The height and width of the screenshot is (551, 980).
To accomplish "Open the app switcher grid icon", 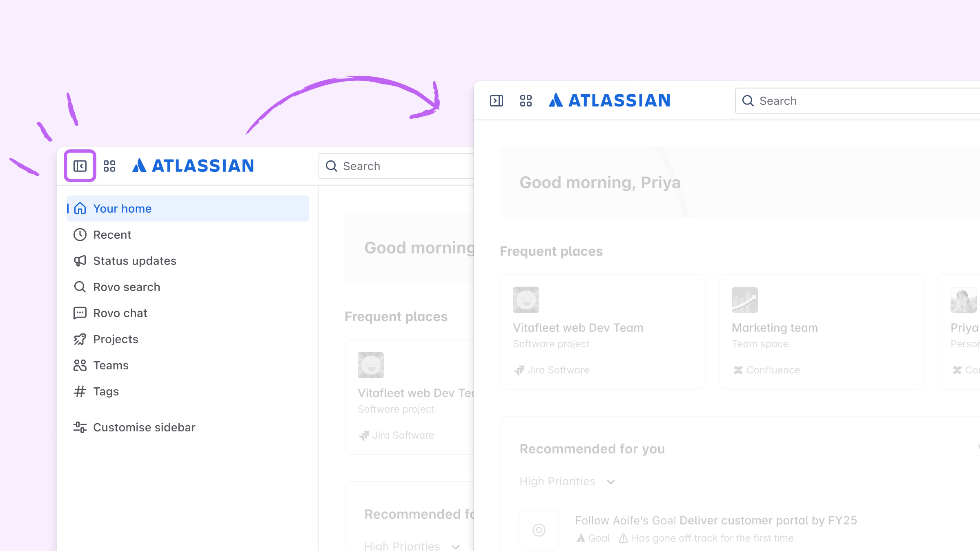I will 110,165.
